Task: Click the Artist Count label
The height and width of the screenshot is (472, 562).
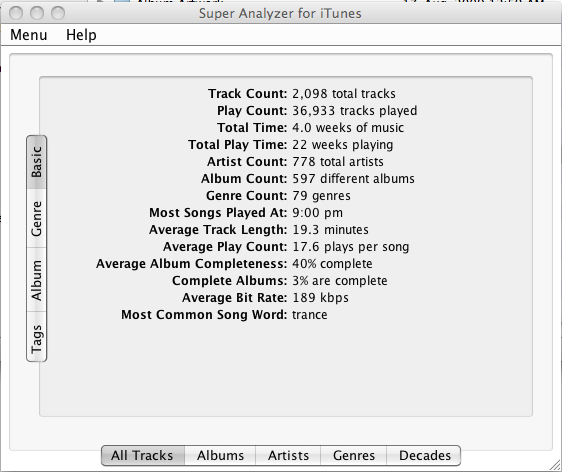Action: 247,162
